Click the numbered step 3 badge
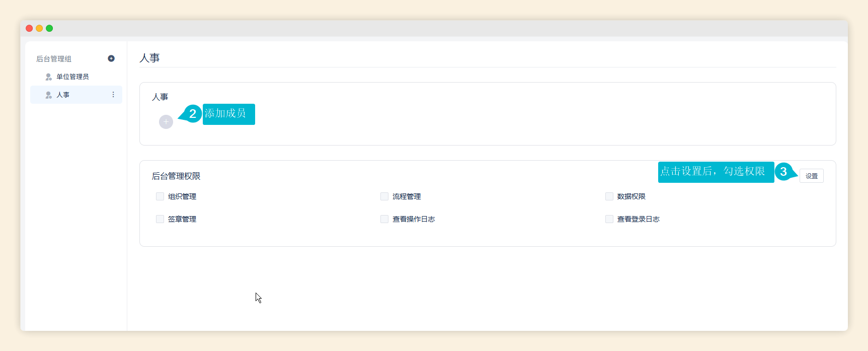The width and height of the screenshot is (868, 351). (783, 172)
